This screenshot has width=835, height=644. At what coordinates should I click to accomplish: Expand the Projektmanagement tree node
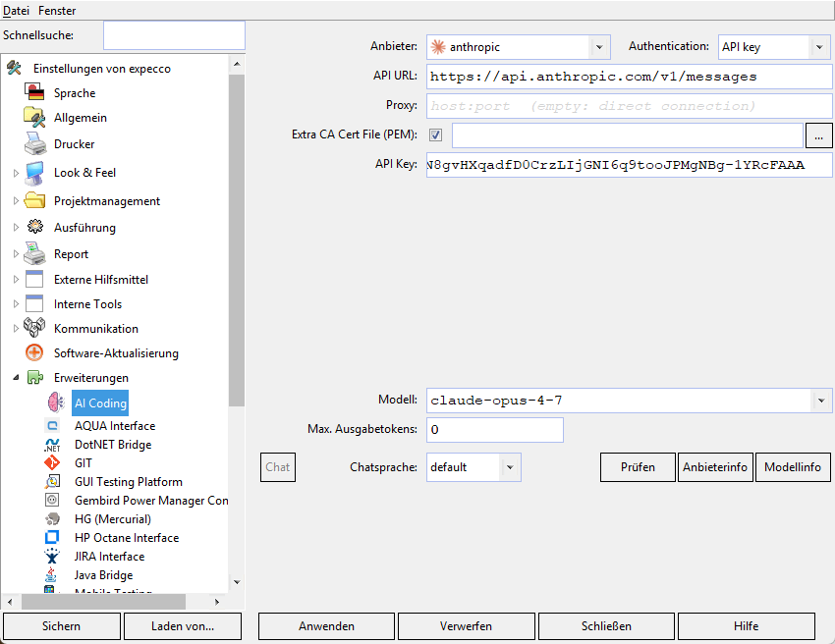tap(16, 200)
